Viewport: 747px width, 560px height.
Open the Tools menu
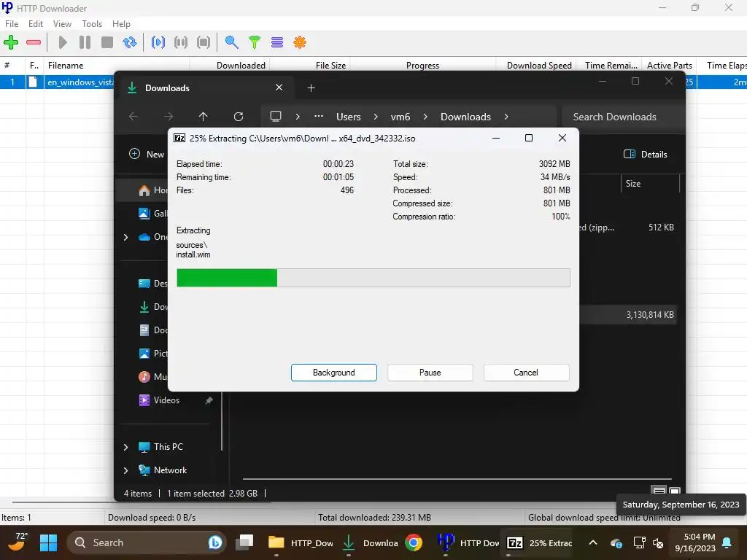(x=91, y=24)
